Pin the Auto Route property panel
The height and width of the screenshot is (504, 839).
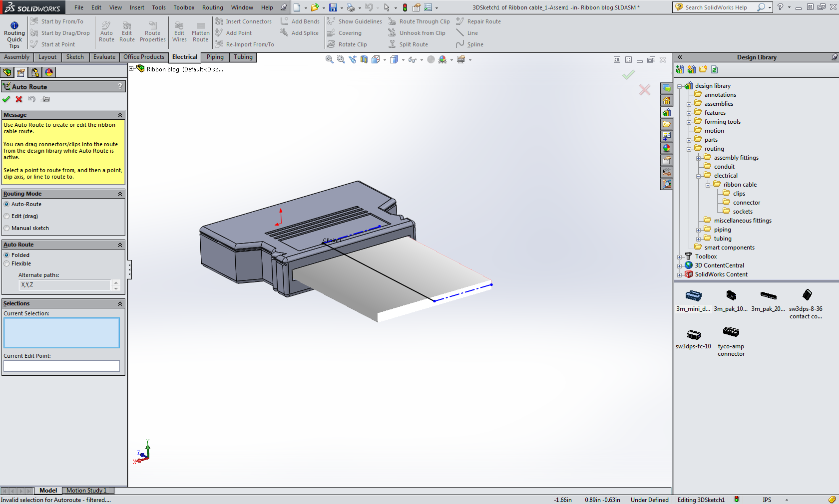coord(45,99)
